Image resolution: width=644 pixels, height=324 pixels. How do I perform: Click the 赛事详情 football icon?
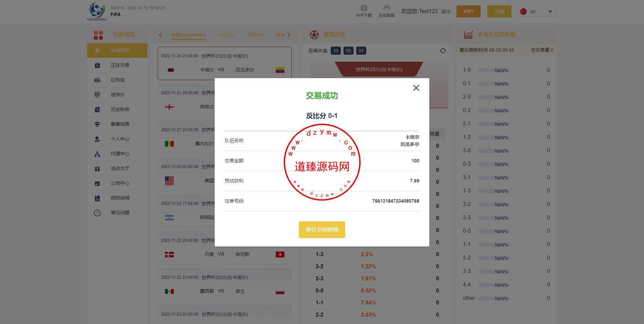click(314, 35)
